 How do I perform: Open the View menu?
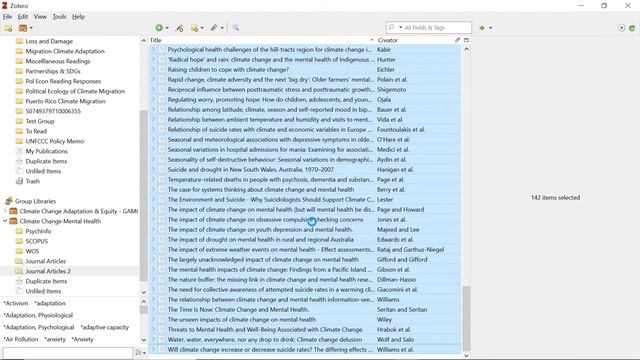(x=40, y=17)
